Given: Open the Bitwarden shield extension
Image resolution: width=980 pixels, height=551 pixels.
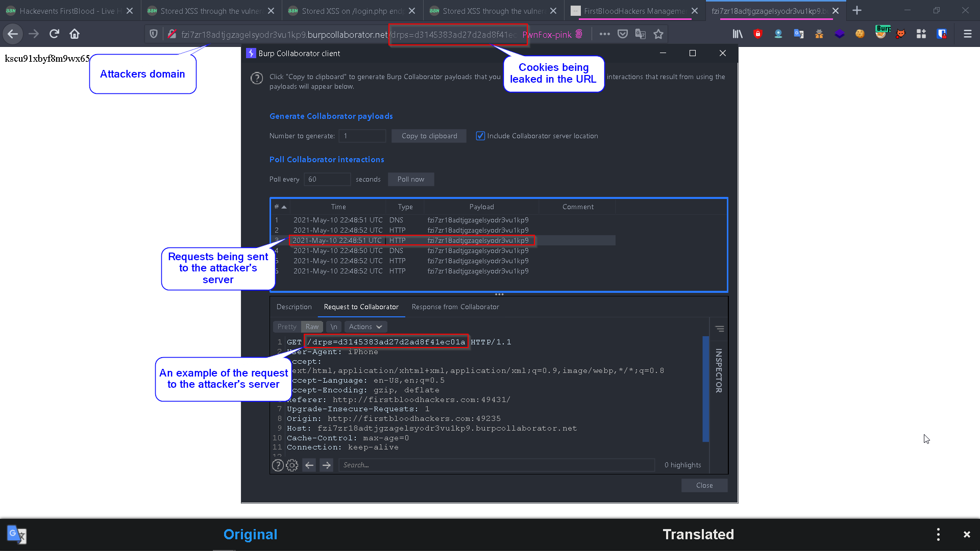Looking at the screenshot, I should (x=942, y=34).
